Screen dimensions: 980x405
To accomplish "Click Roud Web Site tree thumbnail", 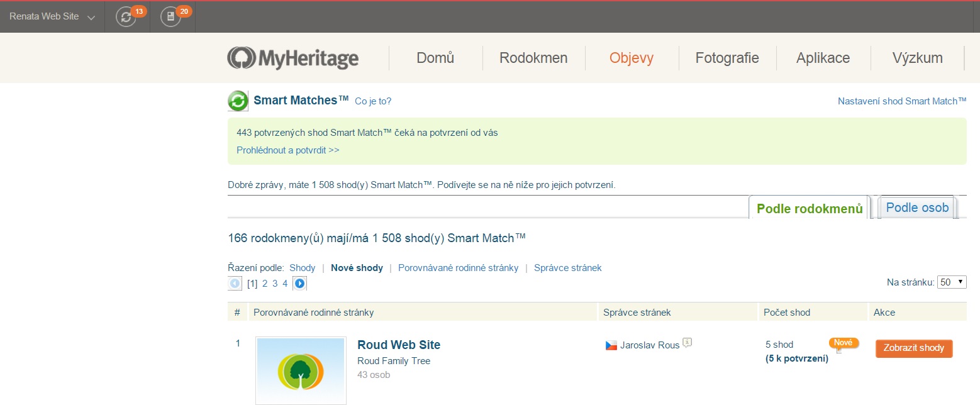I will pos(301,370).
